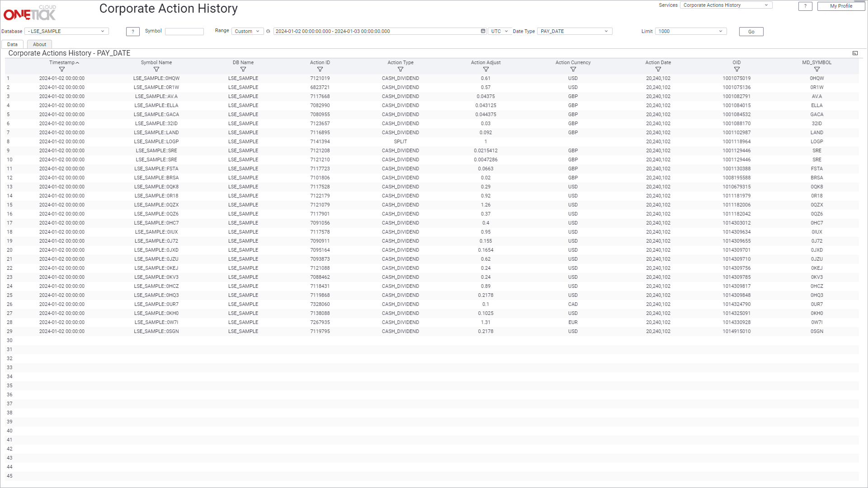Open the Services dropdown

click(x=725, y=5)
